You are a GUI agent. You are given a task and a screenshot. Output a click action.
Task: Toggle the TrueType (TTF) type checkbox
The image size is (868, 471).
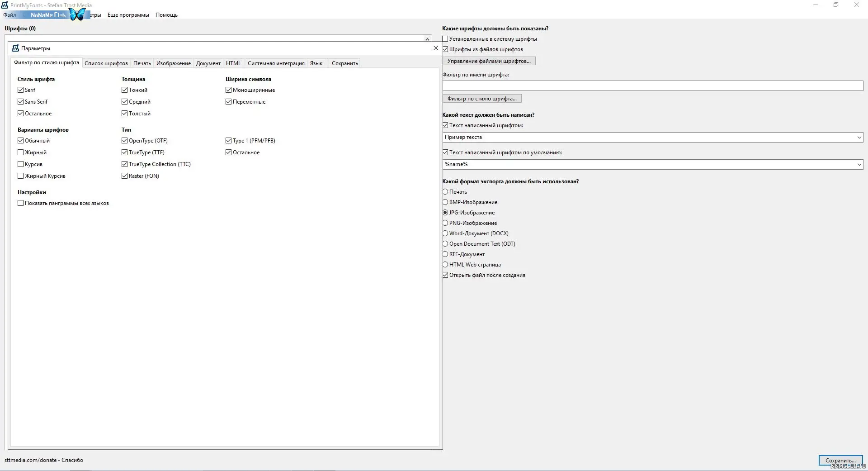tap(125, 152)
